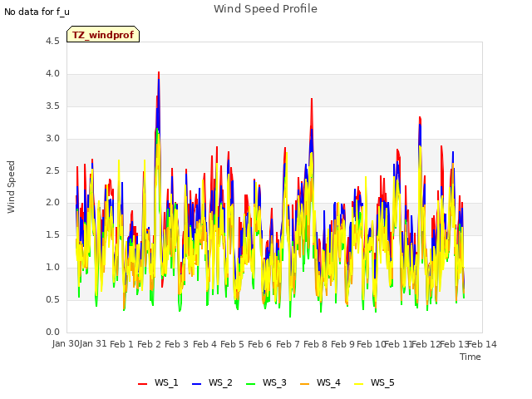Toggle the WS_4 legend entry
Image resolution: width=532 pixels, height=399 pixels.
320,382
